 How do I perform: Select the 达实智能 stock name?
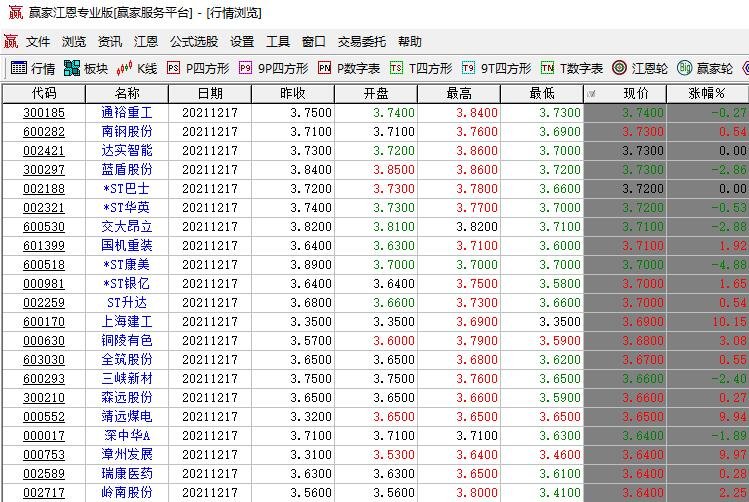point(127,151)
